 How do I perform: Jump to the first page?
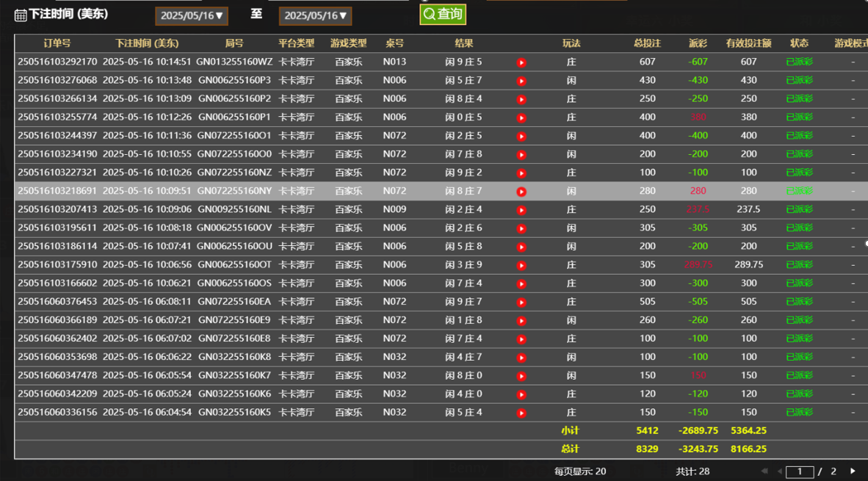tap(764, 471)
